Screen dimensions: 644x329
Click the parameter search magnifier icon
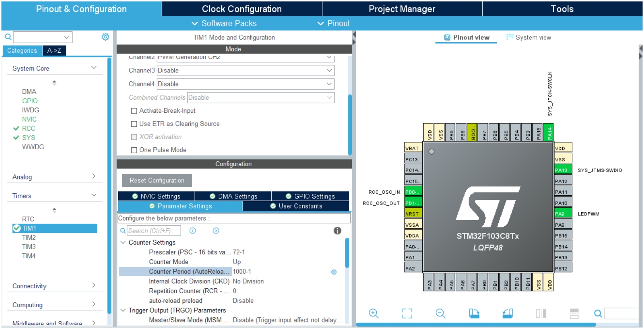point(123,231)
